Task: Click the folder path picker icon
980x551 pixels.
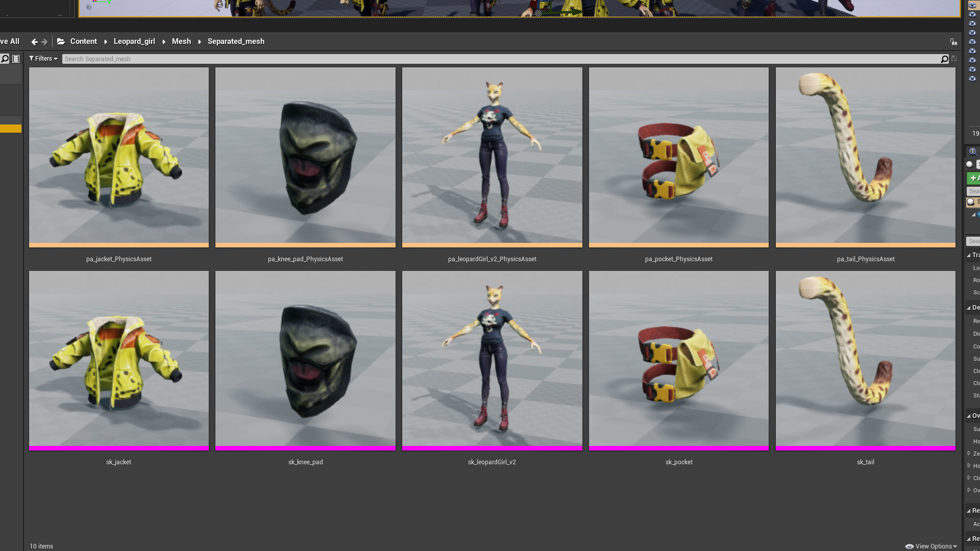Action: pos(61,41)
